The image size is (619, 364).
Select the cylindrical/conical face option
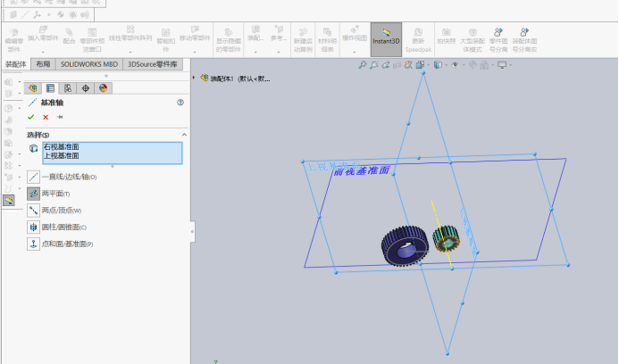coord(57,227)
